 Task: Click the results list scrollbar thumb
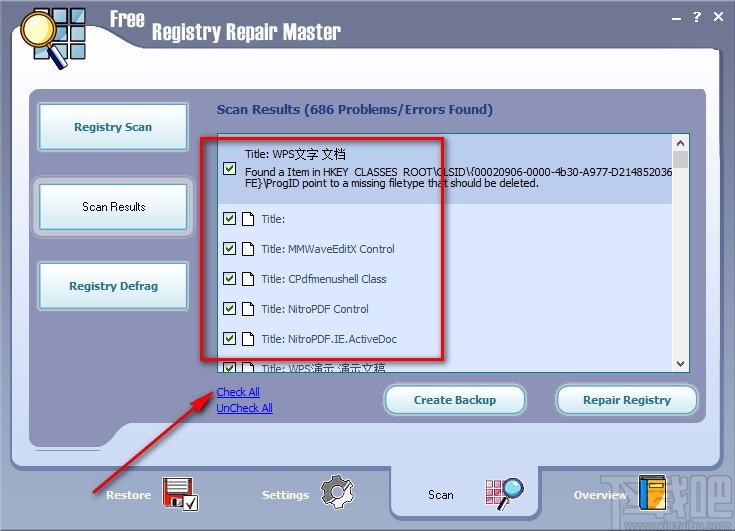click(681, 159)
